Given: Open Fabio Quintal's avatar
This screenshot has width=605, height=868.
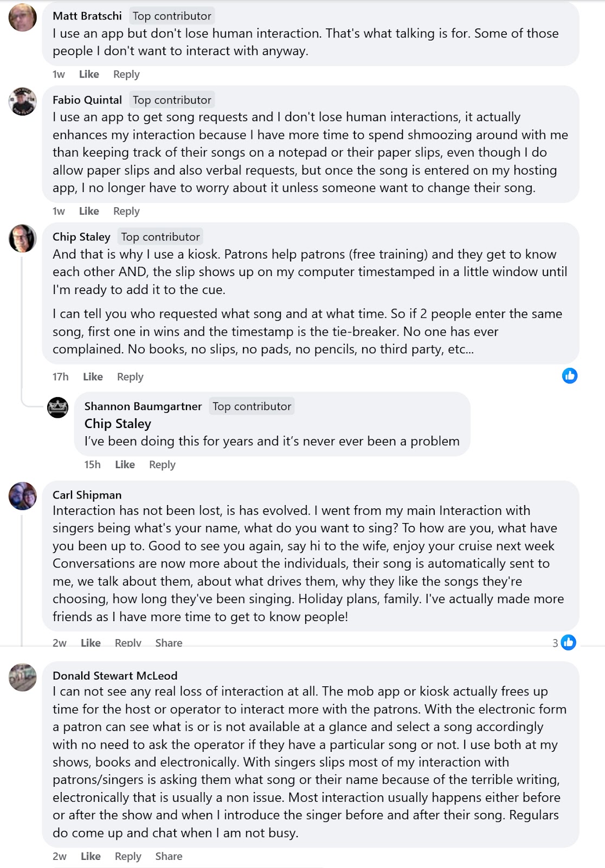Looking at the screenshot, I should click(23, 101).
